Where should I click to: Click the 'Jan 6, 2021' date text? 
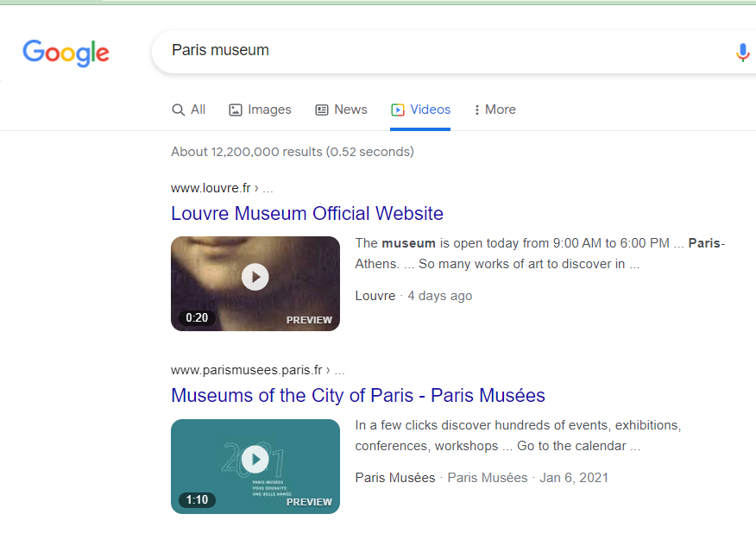[574, 478]
